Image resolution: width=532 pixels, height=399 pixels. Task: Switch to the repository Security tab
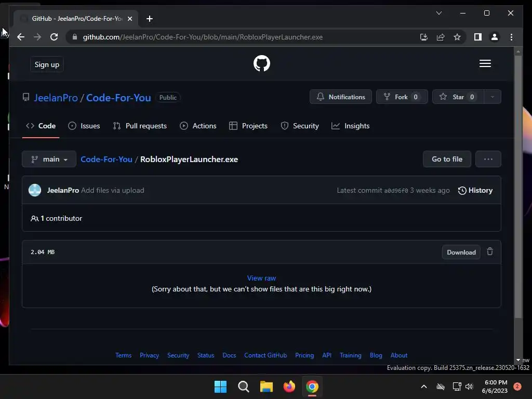300,126
